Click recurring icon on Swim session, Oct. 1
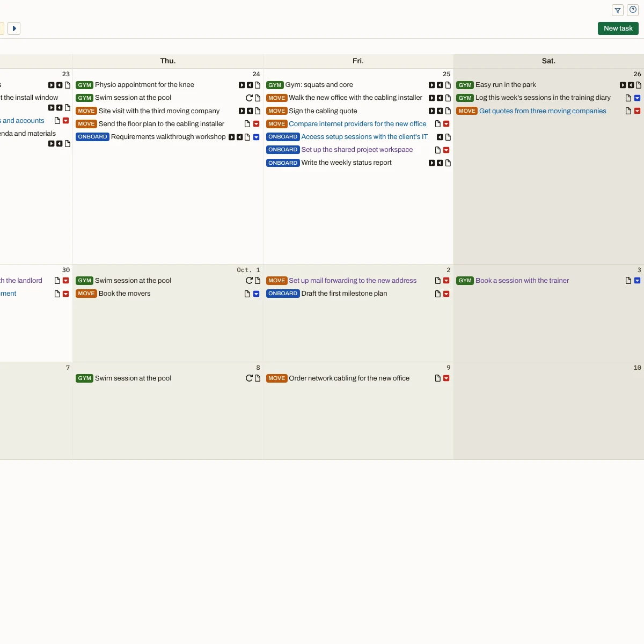Viewport: 644px width, 644px height. [x=249, y=281]
